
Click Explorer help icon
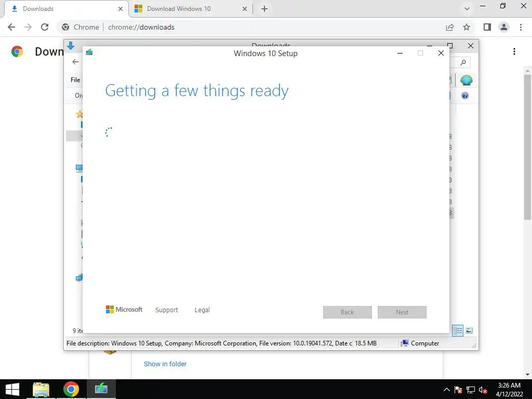465,96
